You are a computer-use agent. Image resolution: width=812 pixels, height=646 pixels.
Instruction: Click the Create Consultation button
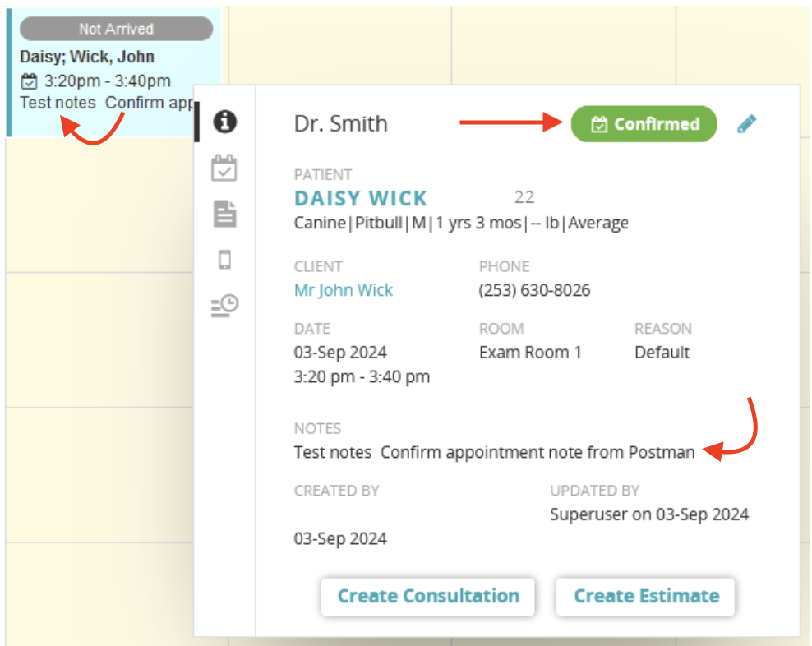[x=427, y=597]
